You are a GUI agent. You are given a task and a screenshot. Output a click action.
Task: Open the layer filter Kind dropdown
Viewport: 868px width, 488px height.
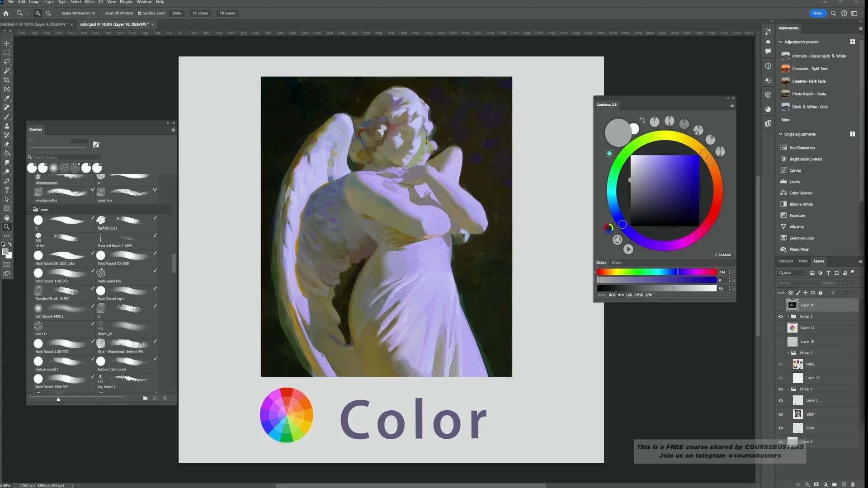[792, 273]
